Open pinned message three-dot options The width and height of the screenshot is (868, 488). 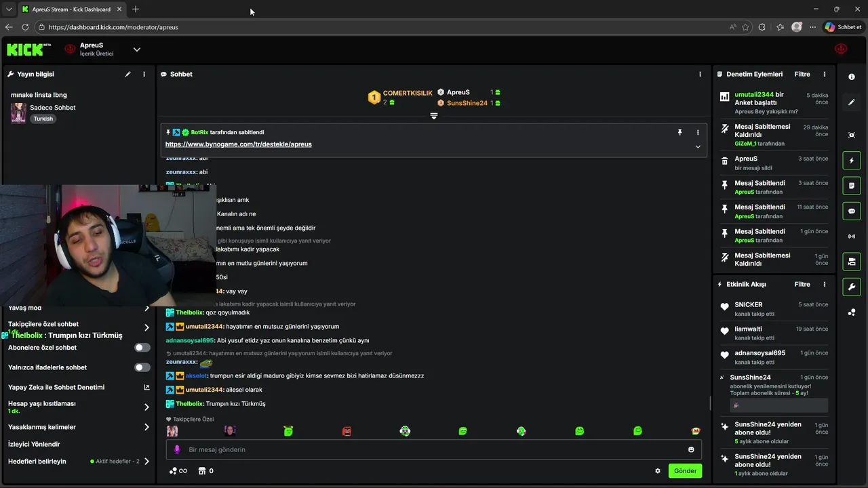(697, 132)
